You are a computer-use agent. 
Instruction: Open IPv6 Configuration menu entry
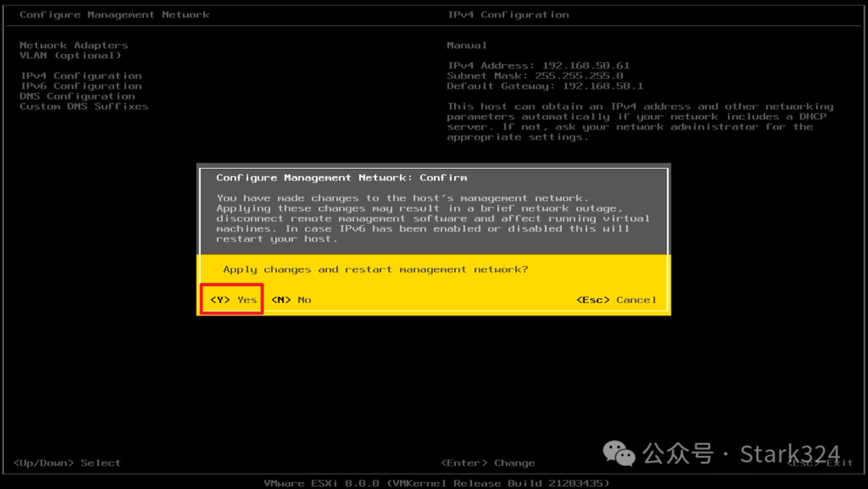click(81, 86)
